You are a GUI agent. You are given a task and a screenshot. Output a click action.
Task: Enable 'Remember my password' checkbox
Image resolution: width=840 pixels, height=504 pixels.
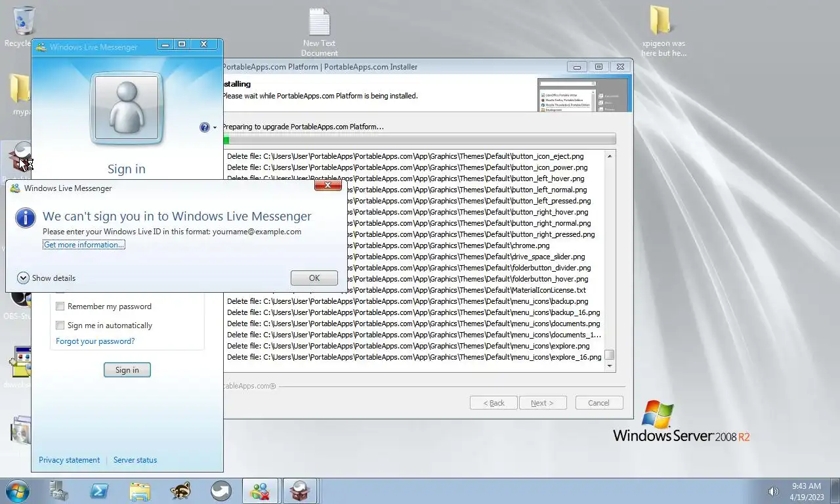coord(60,306)
